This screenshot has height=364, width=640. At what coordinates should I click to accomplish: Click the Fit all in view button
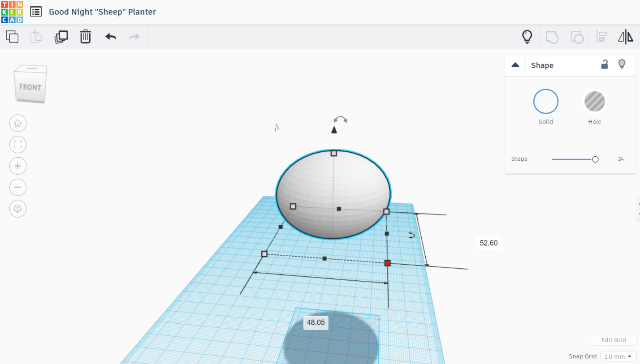pyautogui.click(x=18, y=145)
